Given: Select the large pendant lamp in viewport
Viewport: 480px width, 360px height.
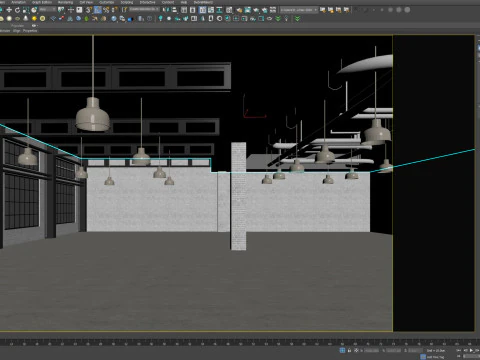Looking at the screenshot, I should tap(92, 114).
